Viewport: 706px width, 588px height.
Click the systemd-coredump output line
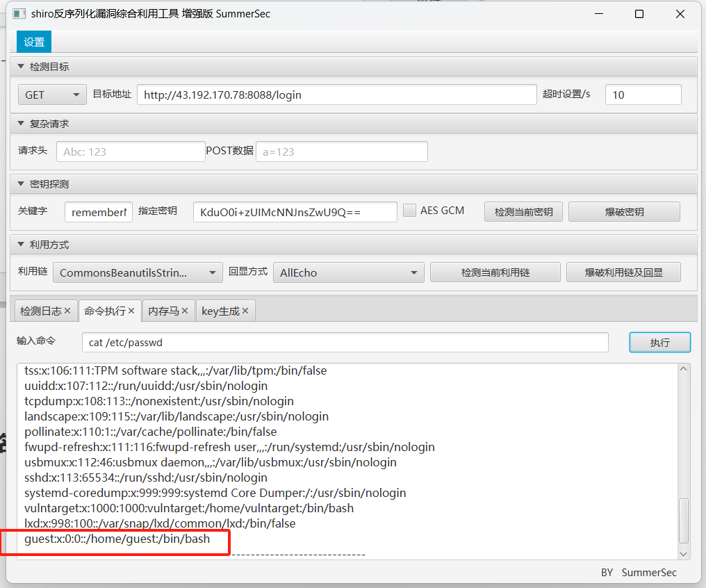[215, 493]
